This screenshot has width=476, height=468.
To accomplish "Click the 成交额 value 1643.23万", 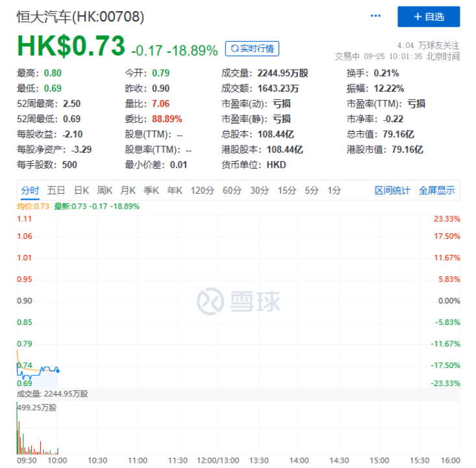I will 278,88.
